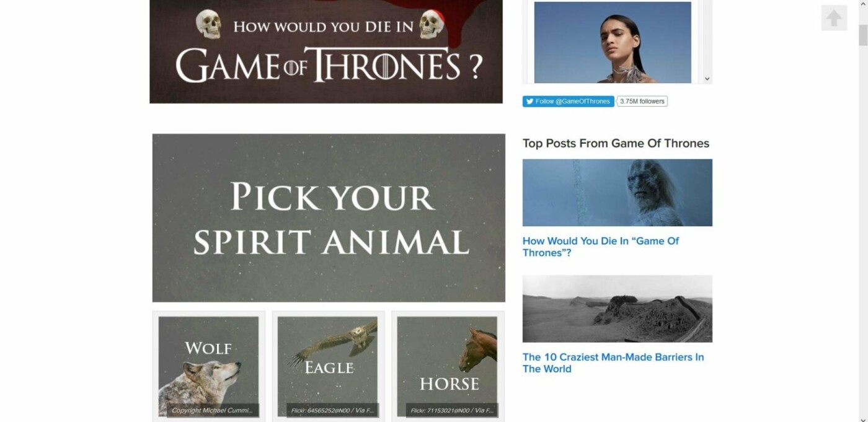Viewport: 868px width, 422px height.
Task: Click the scroll-to-top arrow icon
Action: 834,18
